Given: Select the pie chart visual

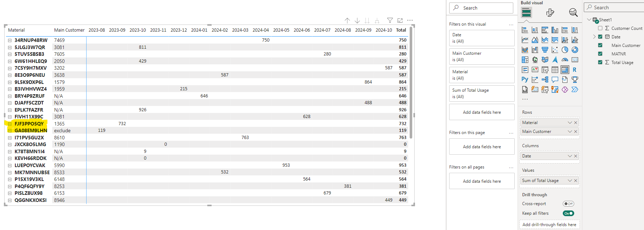Looking at the screenshot, I should (x=565, y=50).
